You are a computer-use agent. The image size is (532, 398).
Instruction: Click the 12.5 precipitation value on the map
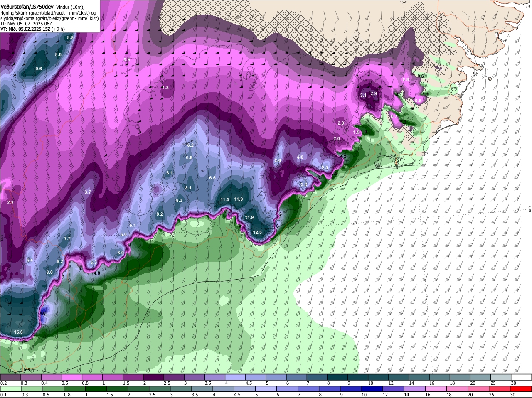tap(258, 232)
